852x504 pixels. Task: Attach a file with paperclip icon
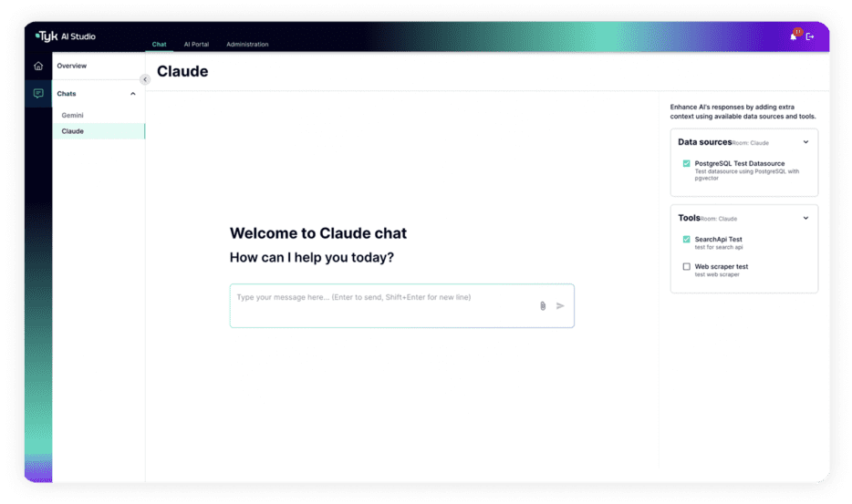tap(542, 305)
